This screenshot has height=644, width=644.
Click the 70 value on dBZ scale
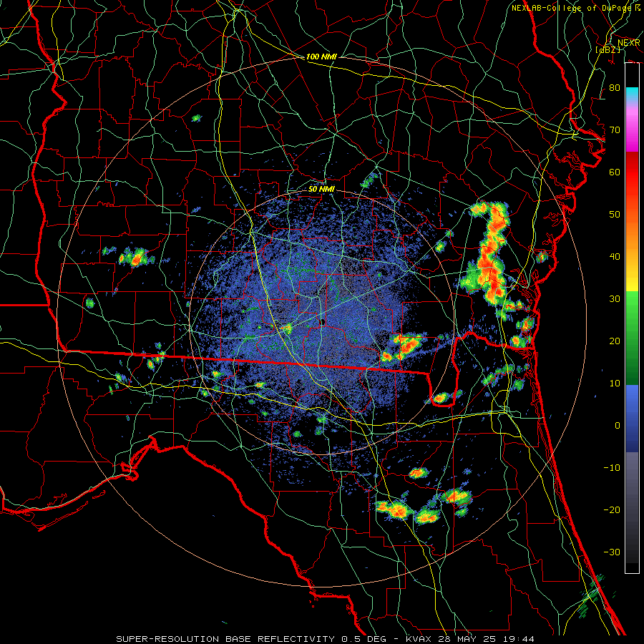tap(615, 130)
